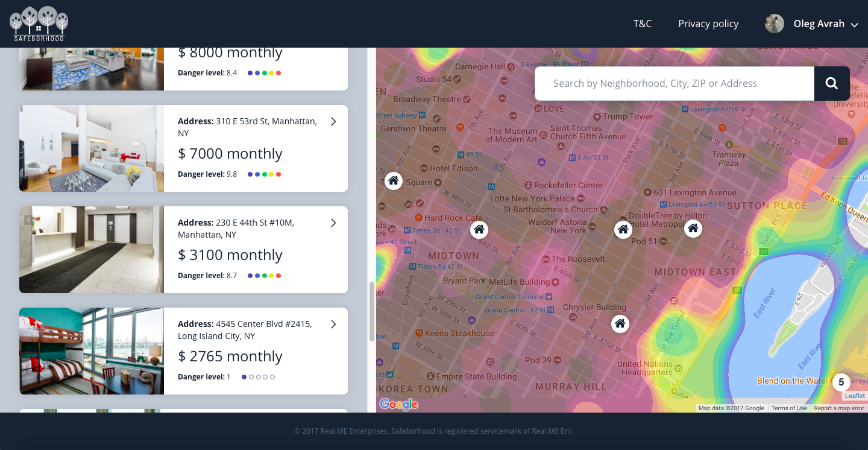Click the Safeborhood logo
Image resolution: width=868 pixels, height=450 pixels.
[39, 24]
